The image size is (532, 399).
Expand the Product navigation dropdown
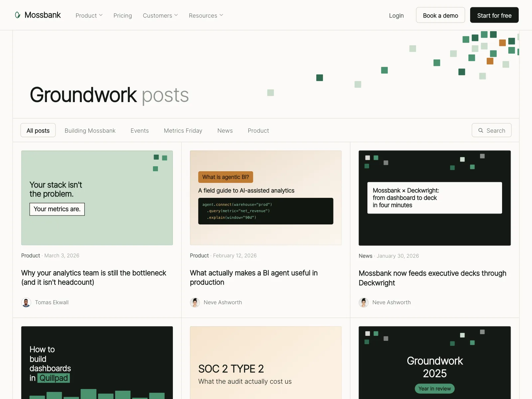point(89,16)
